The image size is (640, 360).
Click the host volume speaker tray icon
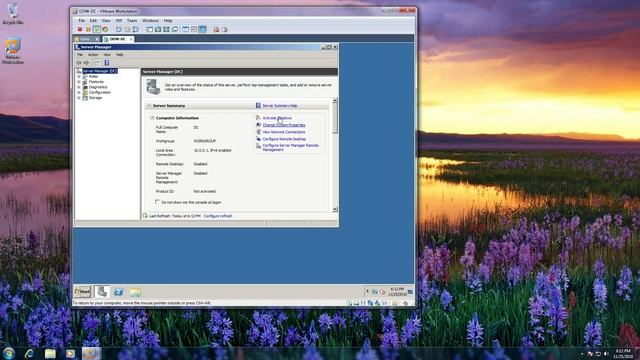click(606, 354)
